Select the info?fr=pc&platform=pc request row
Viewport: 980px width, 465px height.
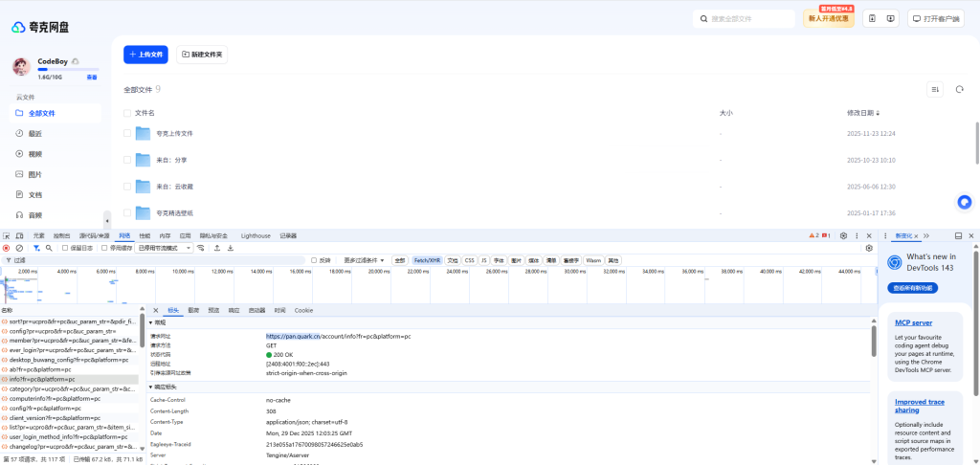point(69,380)
